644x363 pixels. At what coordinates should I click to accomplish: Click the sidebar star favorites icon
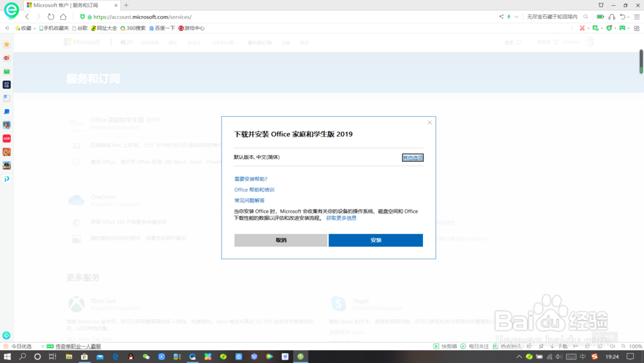[6, 44]
